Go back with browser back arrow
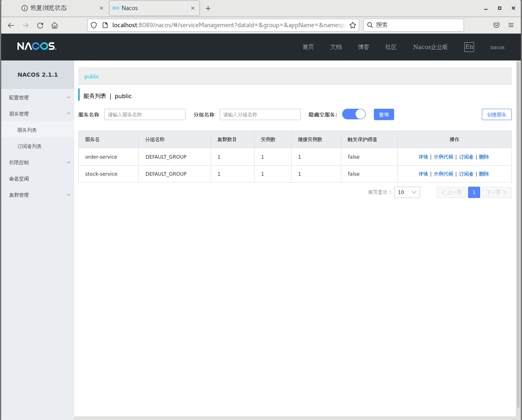522x420 pixels. (11, 25)
